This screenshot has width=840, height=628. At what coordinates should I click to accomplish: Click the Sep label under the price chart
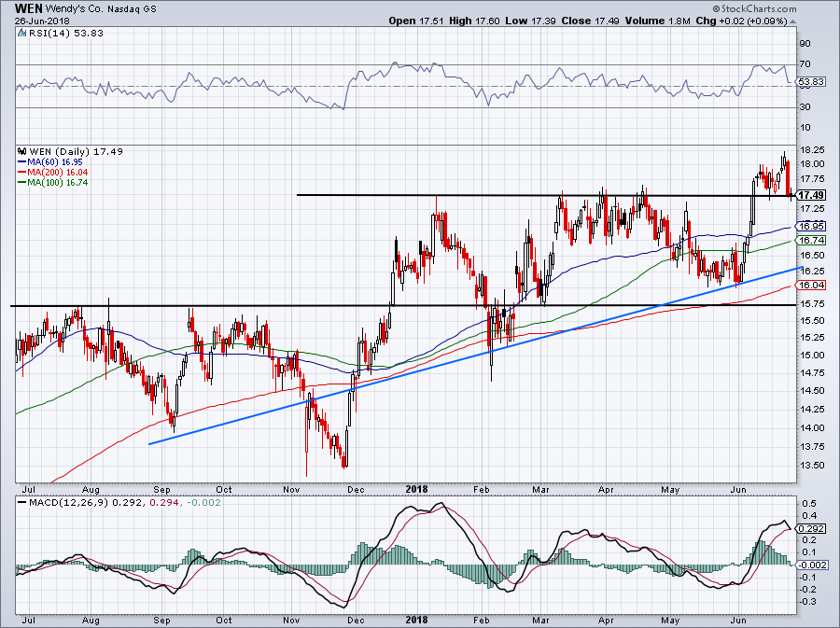pos(161,489)
